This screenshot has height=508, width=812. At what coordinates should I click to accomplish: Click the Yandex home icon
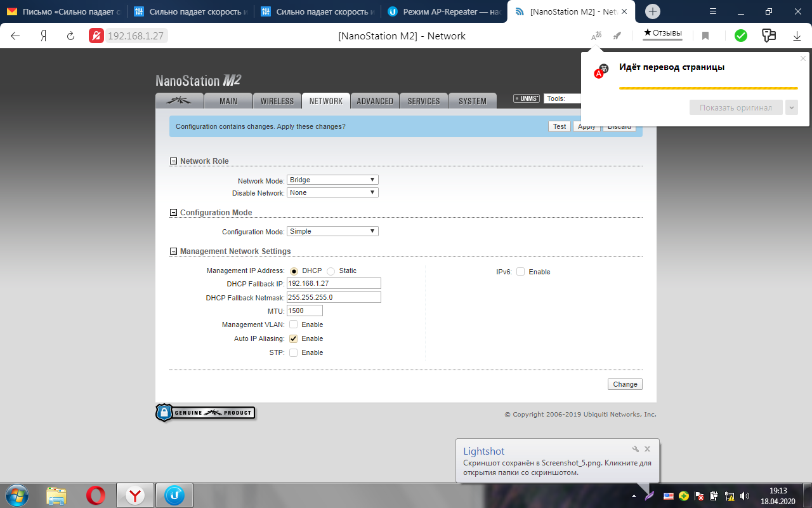tap(43, 36)
